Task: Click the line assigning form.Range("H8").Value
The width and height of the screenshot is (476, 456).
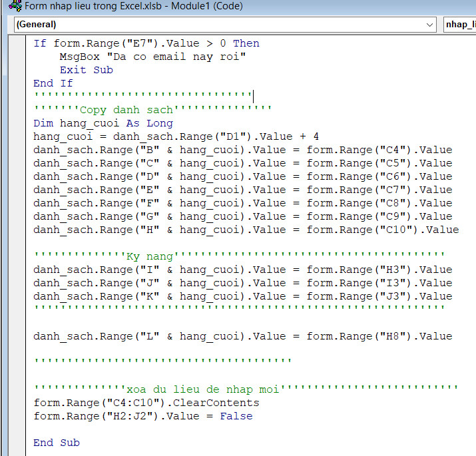Action: pyautogui.click(x=243, y=336)
